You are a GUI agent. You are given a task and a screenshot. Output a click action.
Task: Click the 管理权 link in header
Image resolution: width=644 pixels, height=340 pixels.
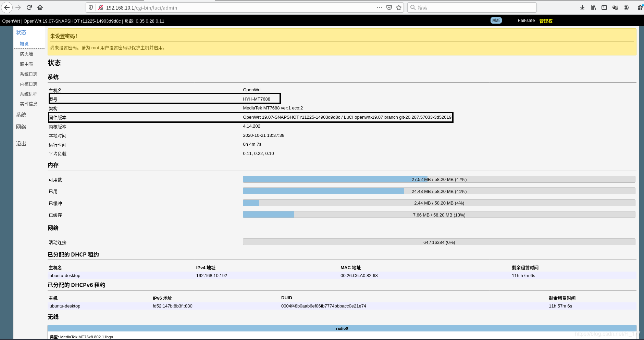pos(546,21)
